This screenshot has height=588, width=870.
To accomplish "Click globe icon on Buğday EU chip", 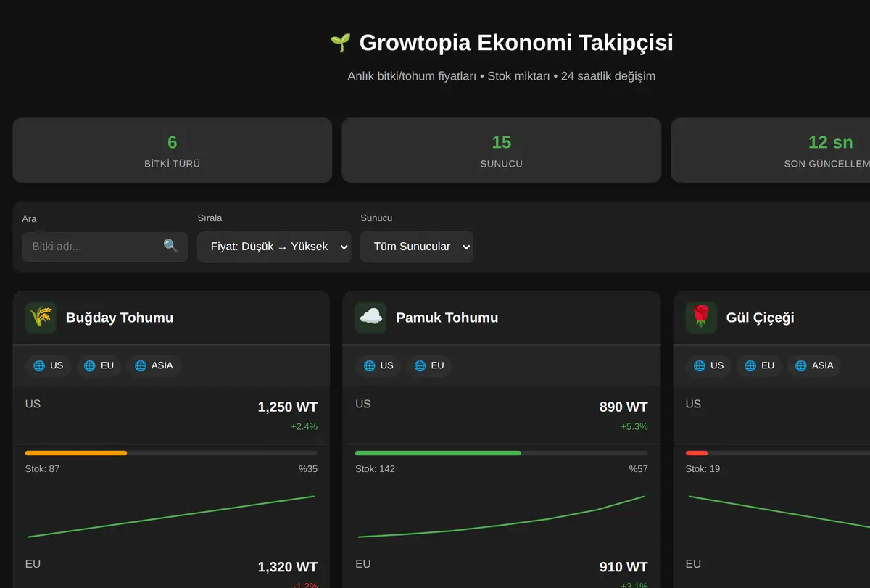I will (90, 365).
